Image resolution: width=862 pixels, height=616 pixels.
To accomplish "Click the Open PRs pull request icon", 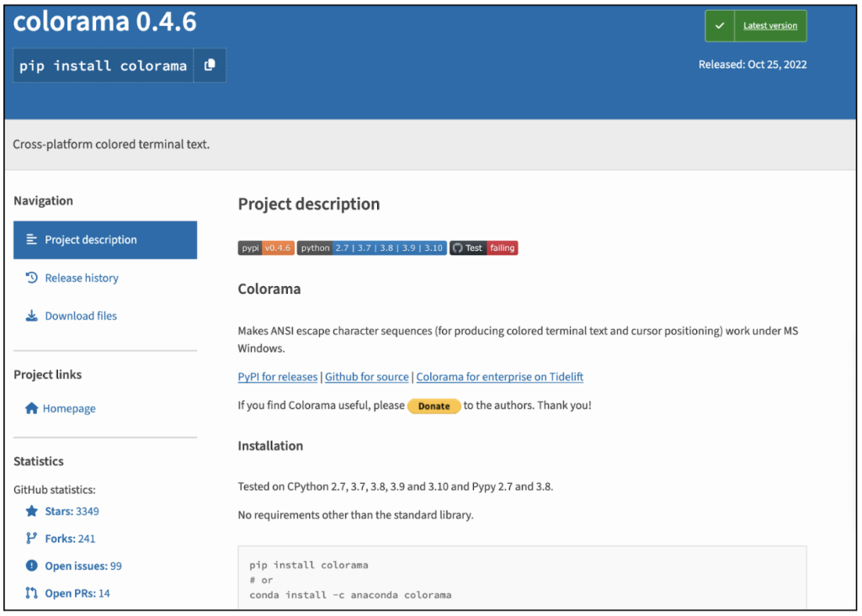I will pos(32,593).
